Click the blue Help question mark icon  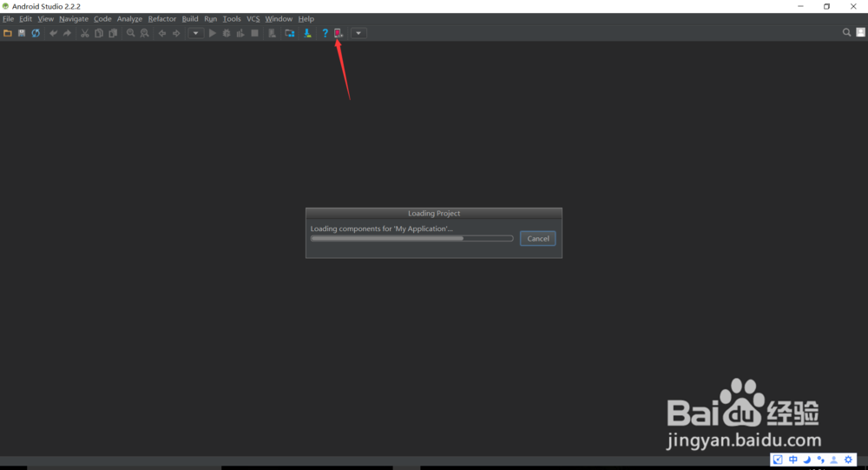(325, 33)
